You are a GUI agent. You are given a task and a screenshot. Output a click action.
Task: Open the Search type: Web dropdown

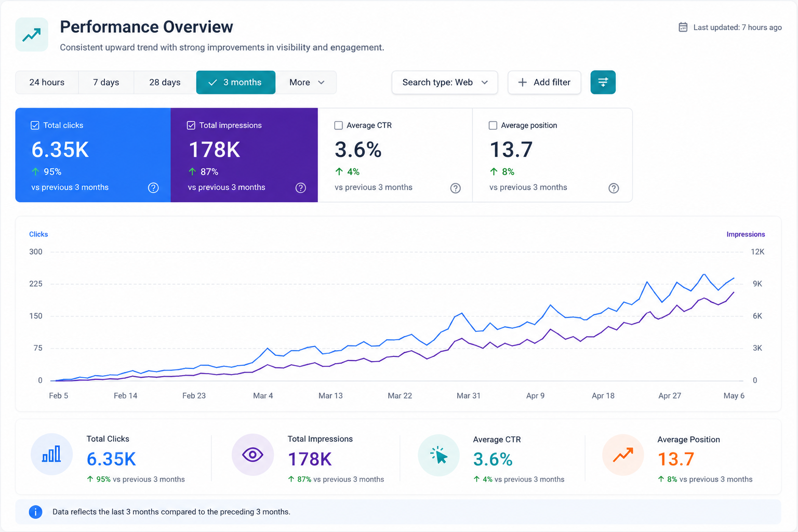(x=445, y=82)
